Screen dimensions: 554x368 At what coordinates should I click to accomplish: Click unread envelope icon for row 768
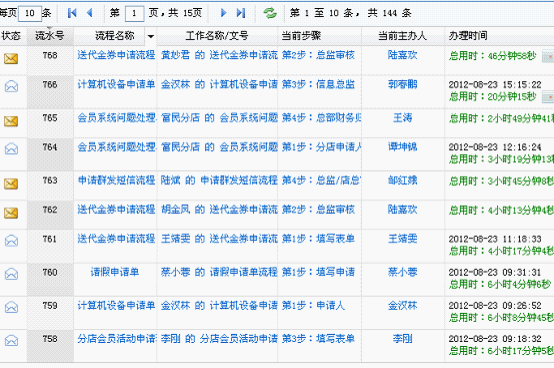[11, 59]
